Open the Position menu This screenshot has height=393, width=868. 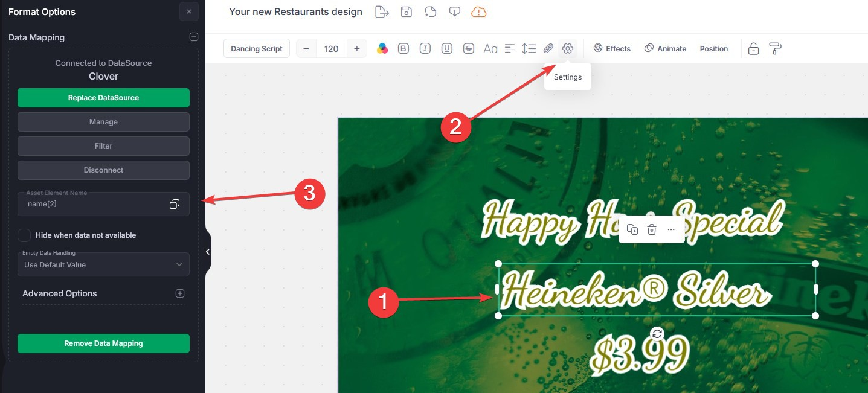[x=714, y=49]
